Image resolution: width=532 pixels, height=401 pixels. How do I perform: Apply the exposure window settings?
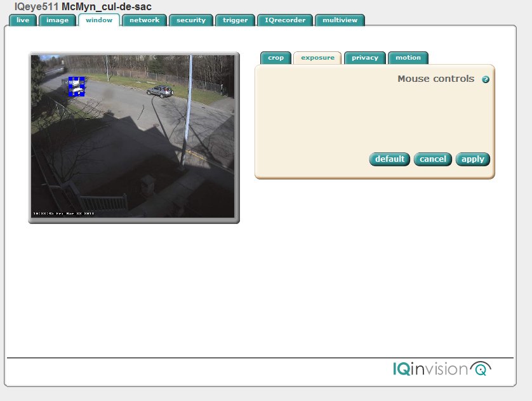coord(472,159)
